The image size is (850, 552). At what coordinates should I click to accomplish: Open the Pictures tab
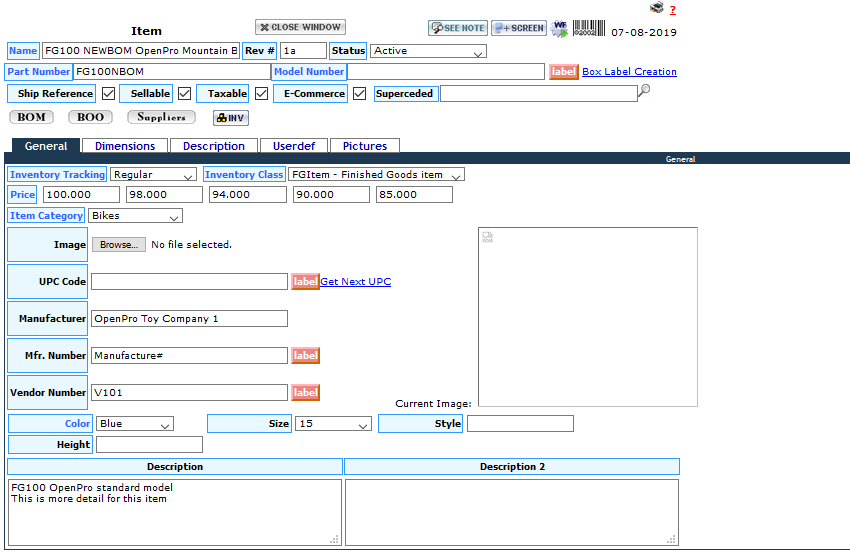point(365,146)
